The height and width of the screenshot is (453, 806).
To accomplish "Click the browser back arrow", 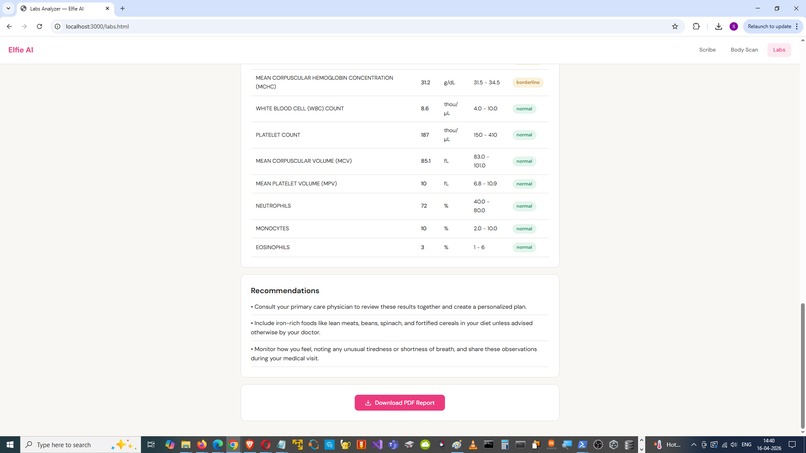I will point(9,26).
